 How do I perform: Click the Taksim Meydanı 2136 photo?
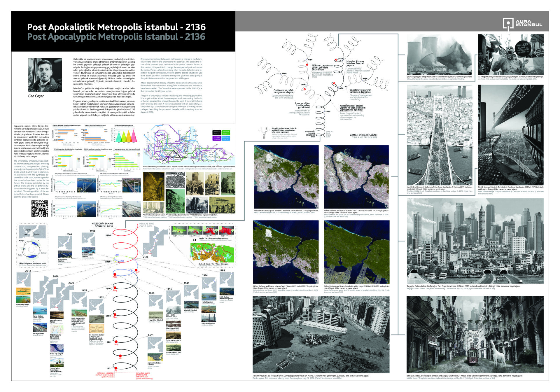point(321,334)
